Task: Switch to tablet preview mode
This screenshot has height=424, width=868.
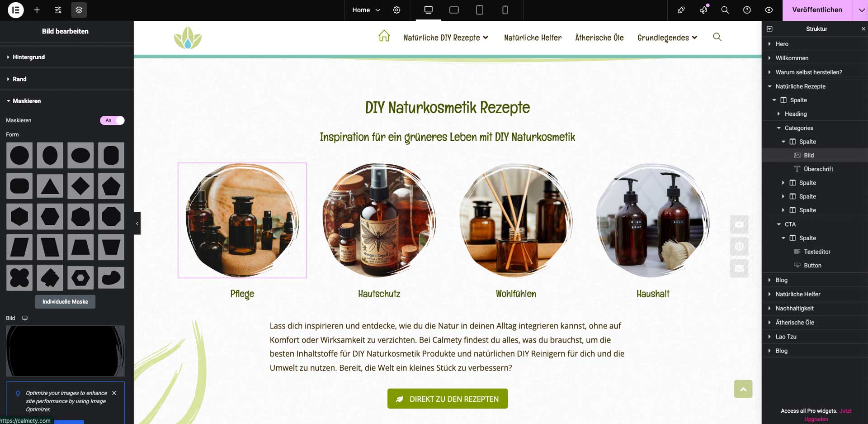Action: coord(479,10)
